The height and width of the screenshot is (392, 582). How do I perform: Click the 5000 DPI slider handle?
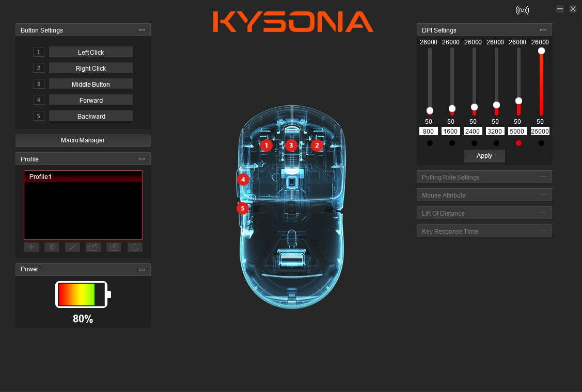pos(518,101)
